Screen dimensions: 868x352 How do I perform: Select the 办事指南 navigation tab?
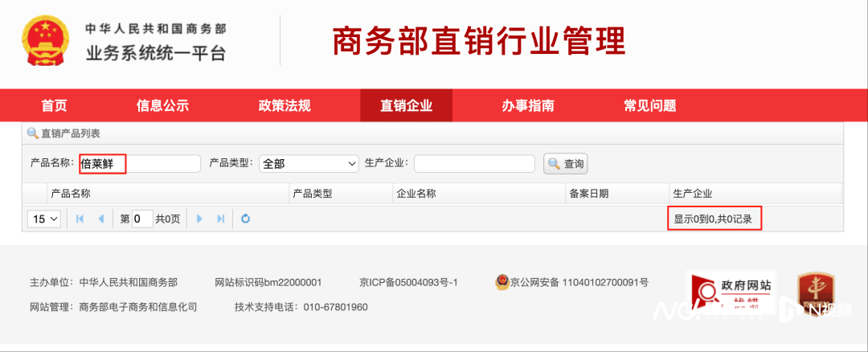(x=527, y=105)
